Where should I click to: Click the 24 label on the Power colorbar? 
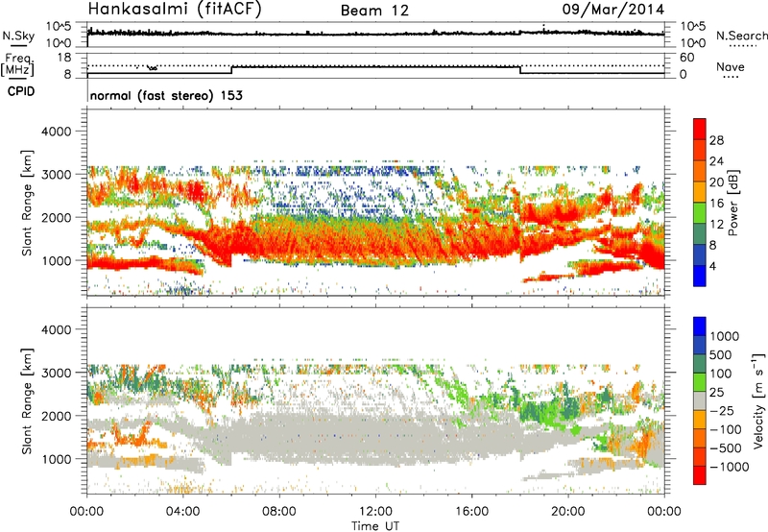[x=716, y=161]
